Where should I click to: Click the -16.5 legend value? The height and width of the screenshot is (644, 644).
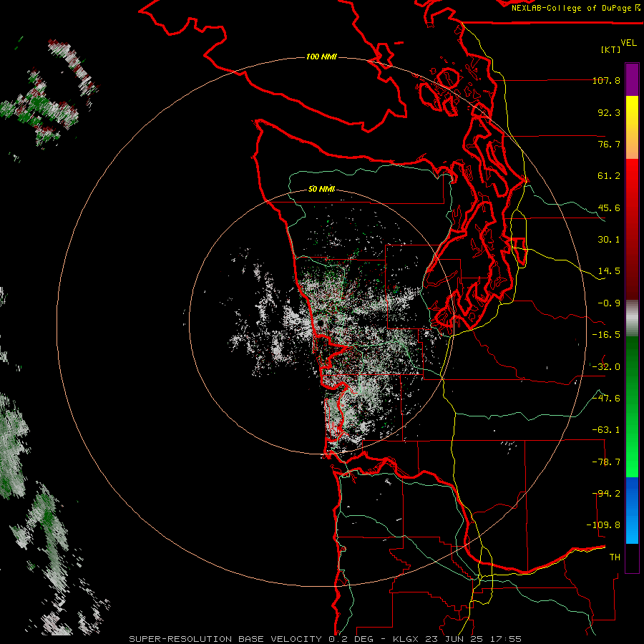[606, 335]
